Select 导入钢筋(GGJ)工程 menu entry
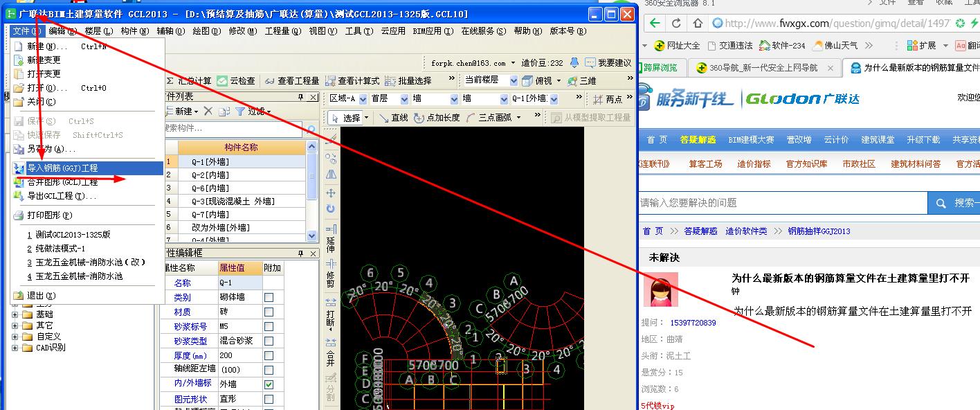980x410 pixels. click(87, 168)
